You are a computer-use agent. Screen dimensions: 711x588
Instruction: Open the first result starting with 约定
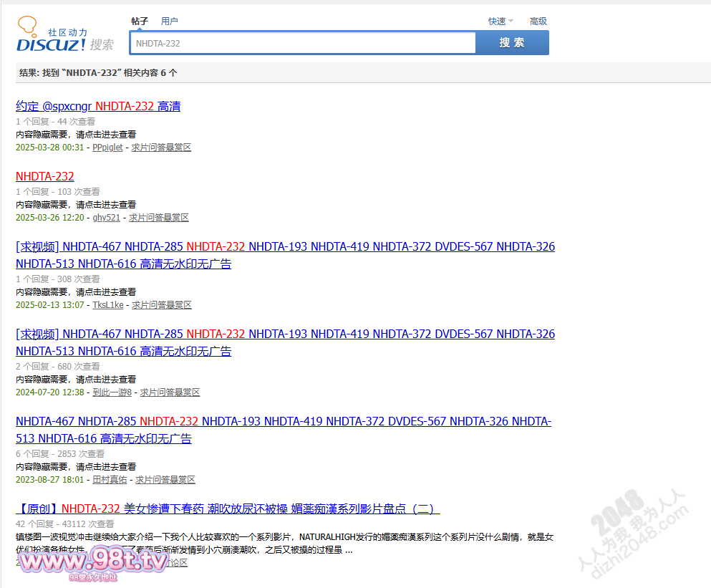point(98,106)
